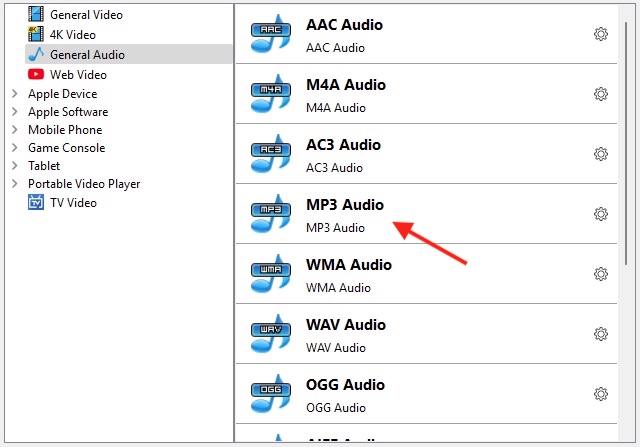The height and width of the screenshot is (447, 640).
Task: Select the Apple Device label
Action: pos(62,94)
